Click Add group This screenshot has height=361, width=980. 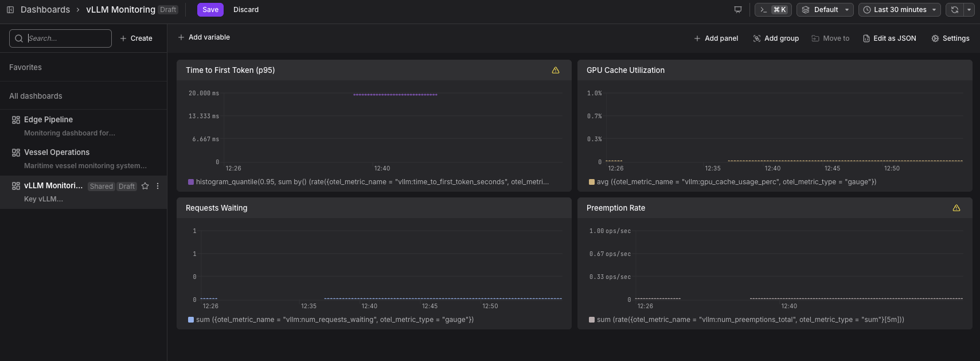(776, 38)
